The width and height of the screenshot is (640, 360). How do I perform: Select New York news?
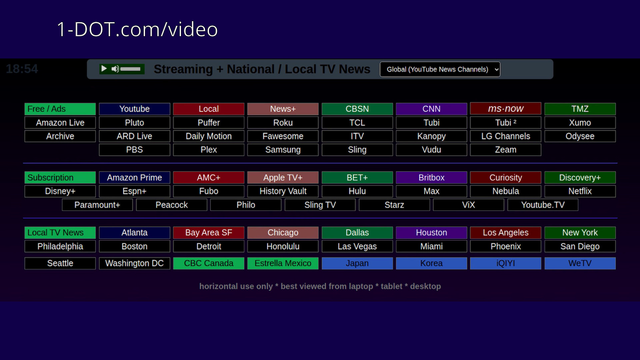click(x=580, y=233)
